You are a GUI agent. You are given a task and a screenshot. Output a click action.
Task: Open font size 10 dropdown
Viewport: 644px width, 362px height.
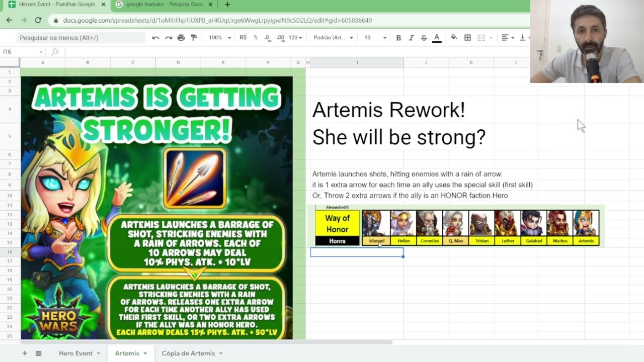click(375, 38)
